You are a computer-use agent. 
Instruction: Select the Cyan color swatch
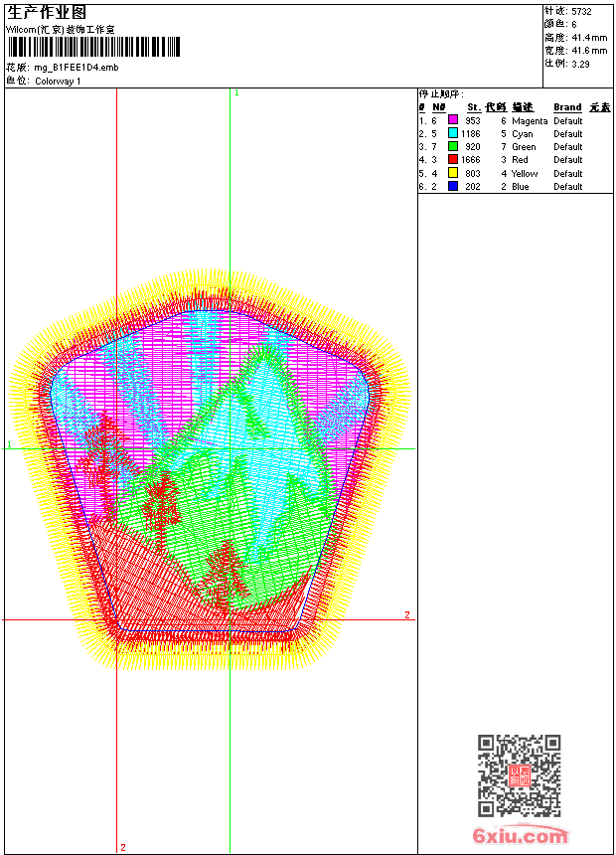click(453, 133)
